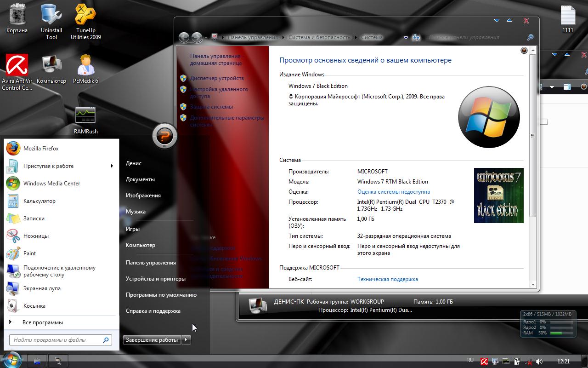Click the back arrow in Control Panel
Viewport: 588px width, 368px height.
point(184,37)
